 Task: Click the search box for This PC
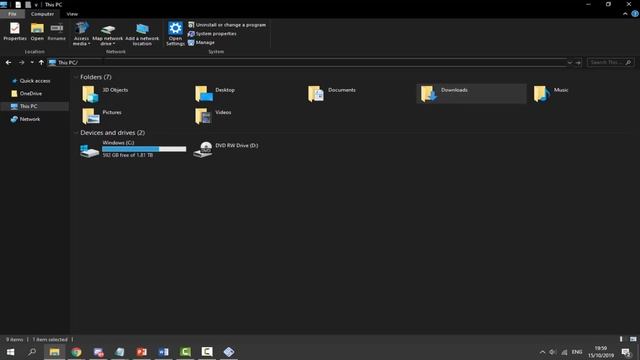tap(611, 62)
